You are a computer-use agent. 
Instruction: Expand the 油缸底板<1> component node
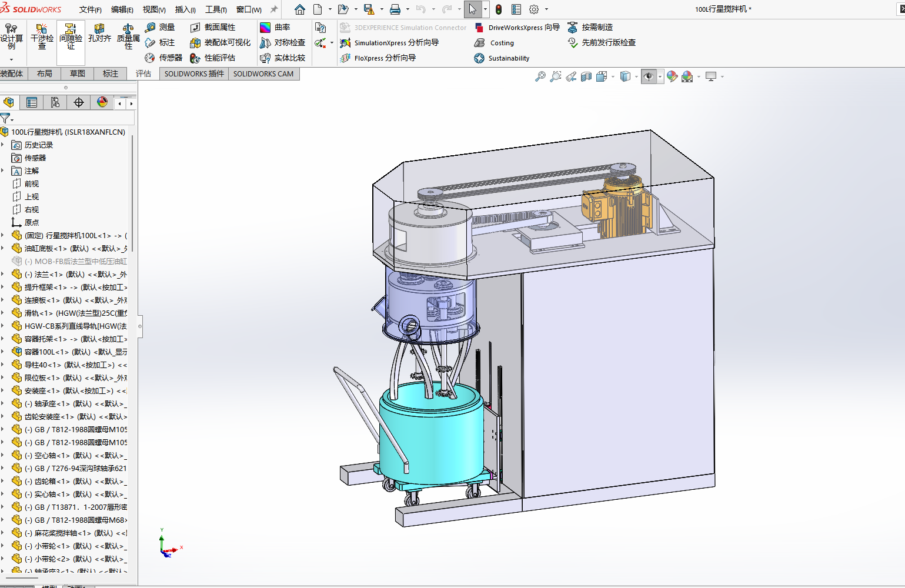3,248
